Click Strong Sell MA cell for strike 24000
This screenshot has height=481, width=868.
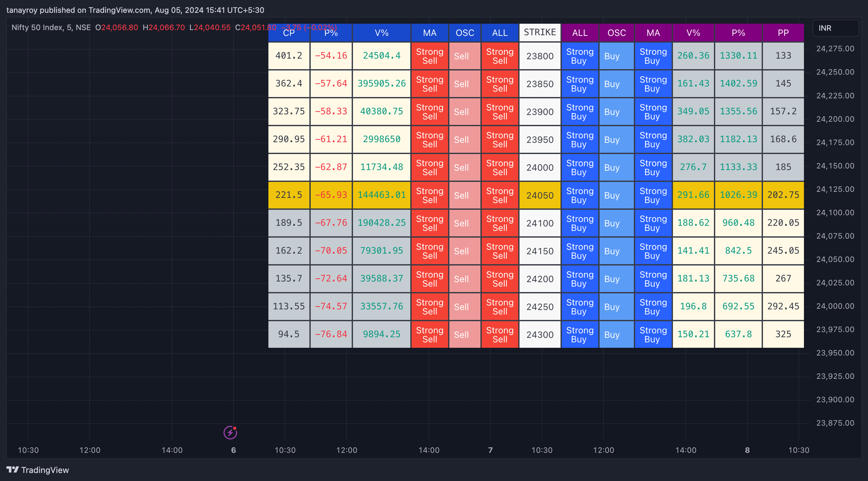click(430, 167)
